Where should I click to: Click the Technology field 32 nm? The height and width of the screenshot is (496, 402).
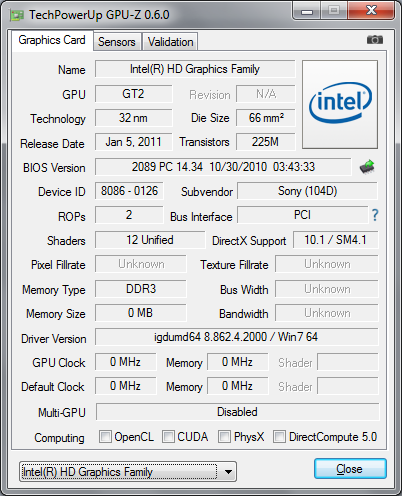tap(134, 118)
